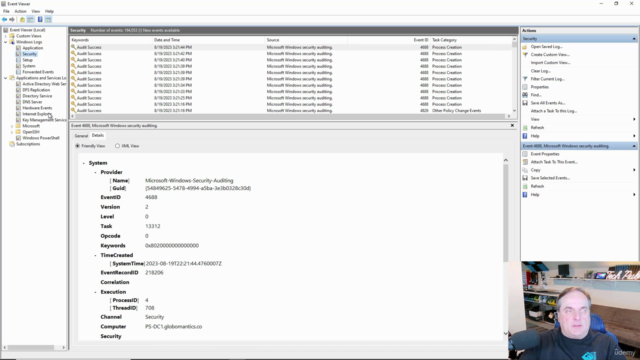The height and width of the screenshot is (360, 640).
Task: Sort by Task Category column
Action: click(471, 40)
